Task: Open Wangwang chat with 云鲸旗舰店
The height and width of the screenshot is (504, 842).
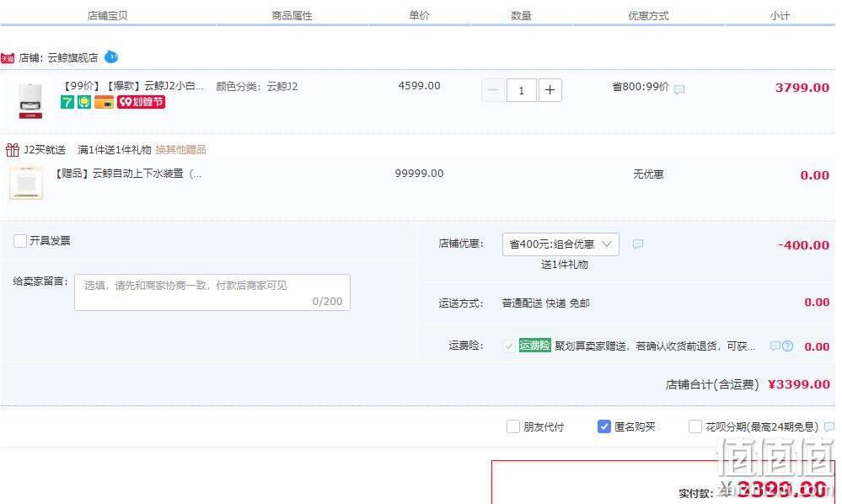Action: click(x=111, y=56)
